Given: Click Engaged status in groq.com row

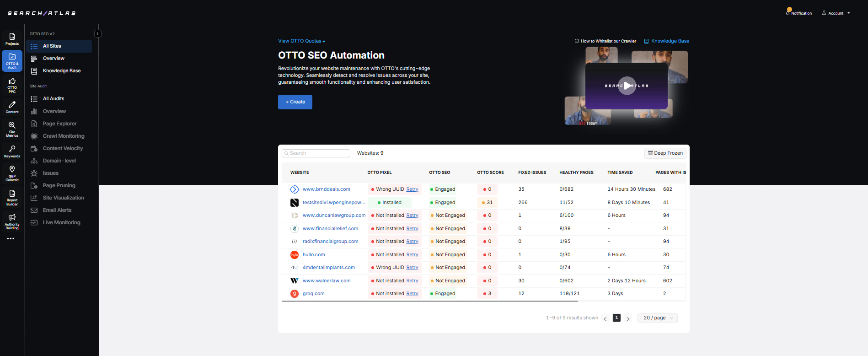Looking at the screenshot, I should click(x=443, y=294).
